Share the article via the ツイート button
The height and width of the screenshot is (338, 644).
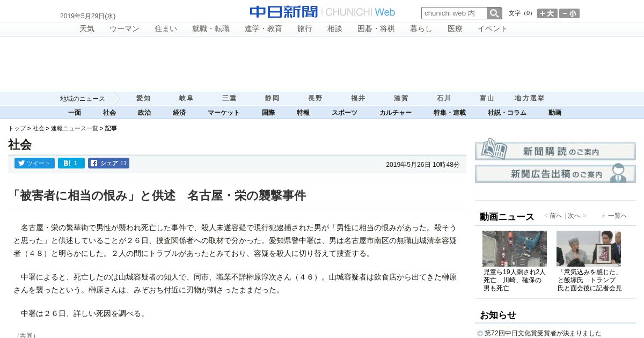pos(34,163)
